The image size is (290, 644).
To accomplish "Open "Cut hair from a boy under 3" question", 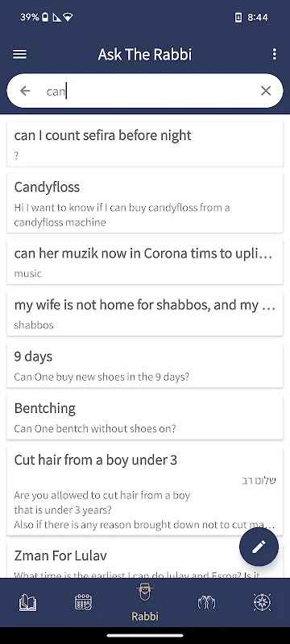I will pos(145,491).
